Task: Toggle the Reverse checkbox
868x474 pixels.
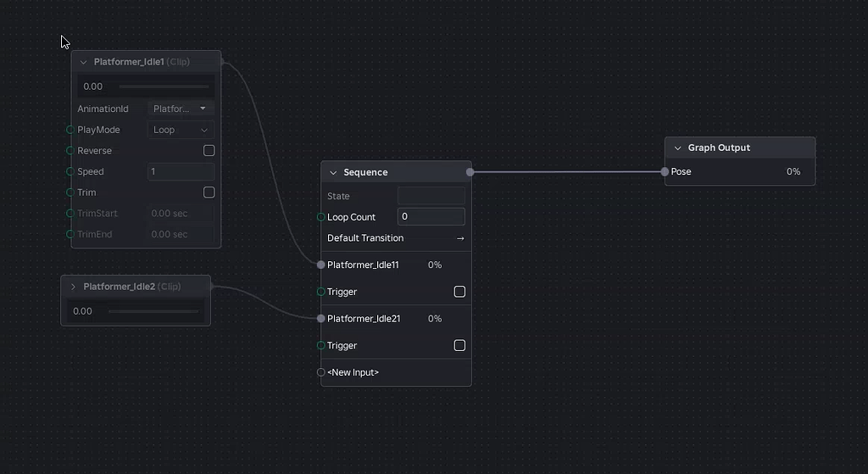Action: tap(209, 151)
